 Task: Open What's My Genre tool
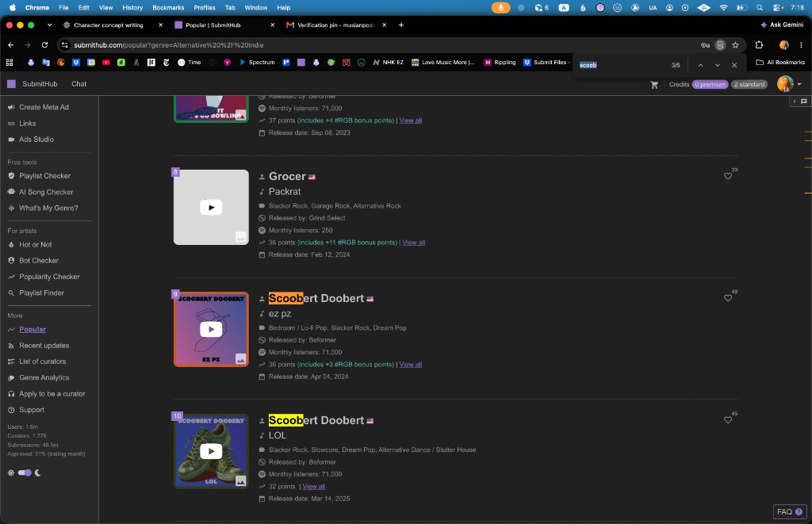pyautogui.click(x=48, y=208)
